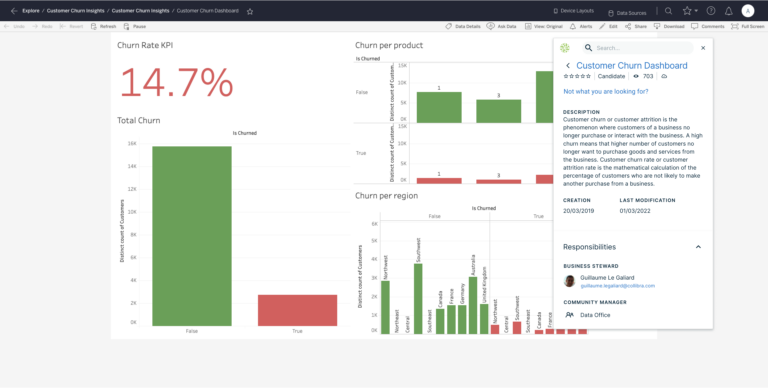Image resolution: width=768 pixels, height=388 pixels.
Task: Select Southwest green bar in Churn per region
Action: pos(418,299)
